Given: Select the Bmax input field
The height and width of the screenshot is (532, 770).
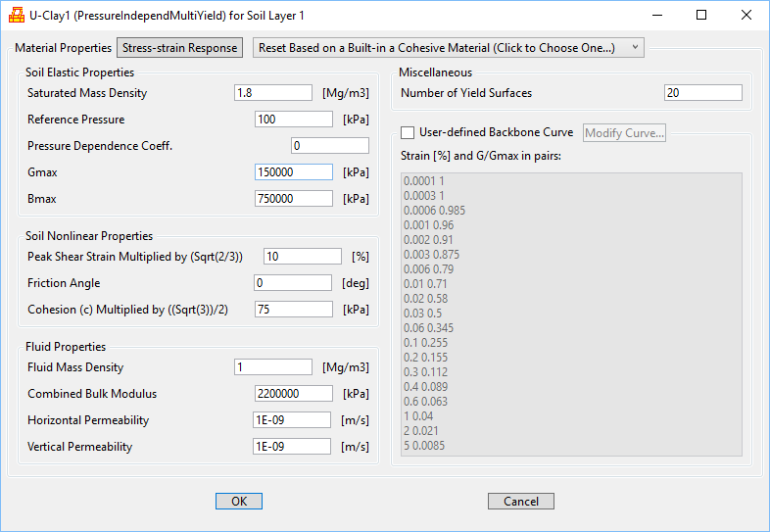Looking at the screenshot, I should coord(293,199).
